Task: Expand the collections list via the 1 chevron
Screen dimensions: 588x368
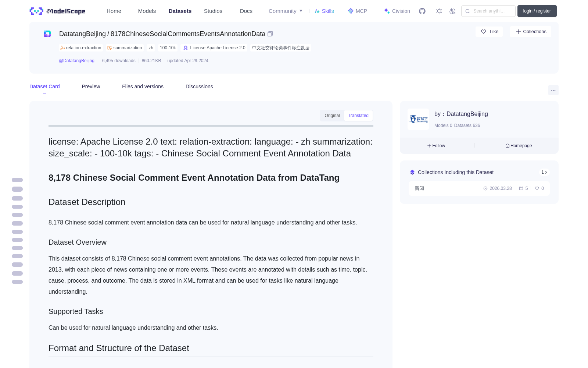Action: tap(544, 172)
